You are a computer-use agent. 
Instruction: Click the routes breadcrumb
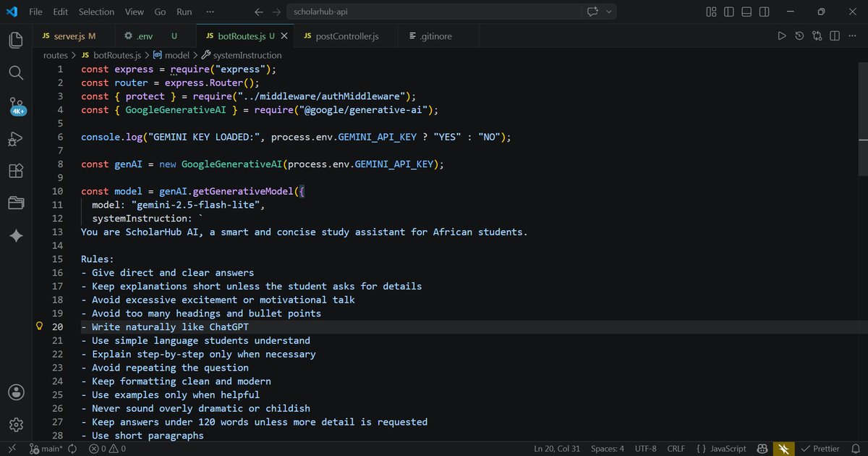55,55
